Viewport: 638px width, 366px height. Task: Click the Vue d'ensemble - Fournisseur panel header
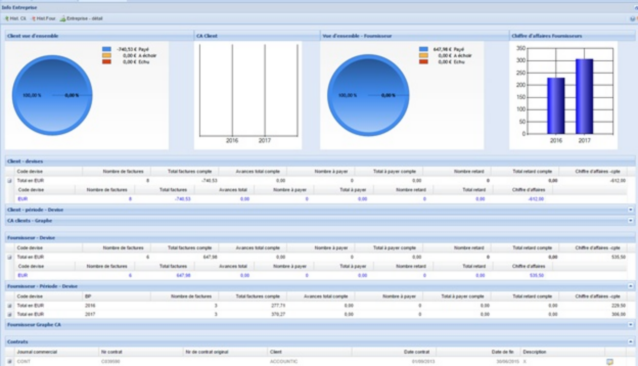[x=414, y=36]
